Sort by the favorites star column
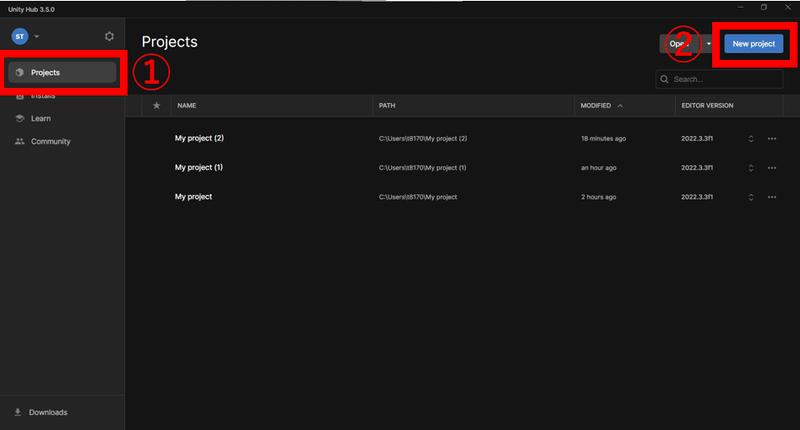This screenshot has width=800, height=430. point(157,106)
